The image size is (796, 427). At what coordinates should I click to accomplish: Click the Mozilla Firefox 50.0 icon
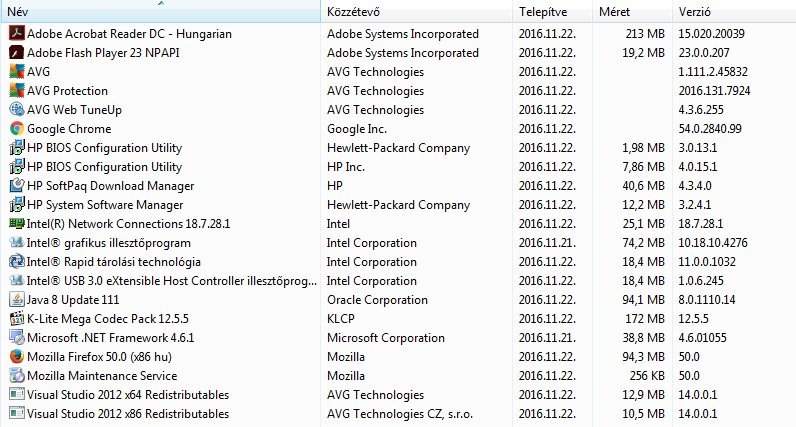[16, 356]
